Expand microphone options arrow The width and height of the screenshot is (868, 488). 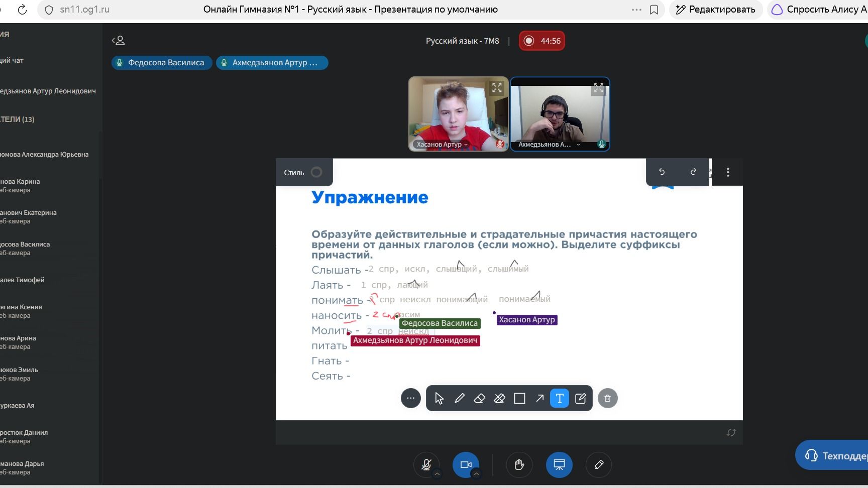click(437, 473)
